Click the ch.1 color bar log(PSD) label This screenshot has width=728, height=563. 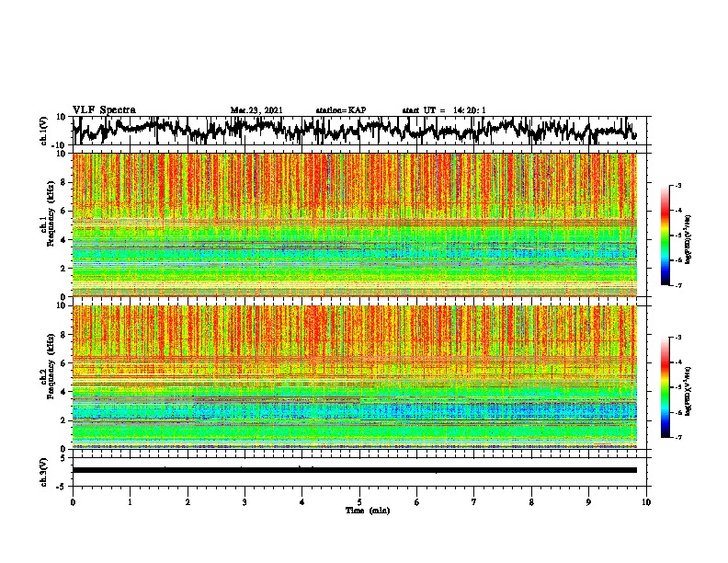point(688,239)
